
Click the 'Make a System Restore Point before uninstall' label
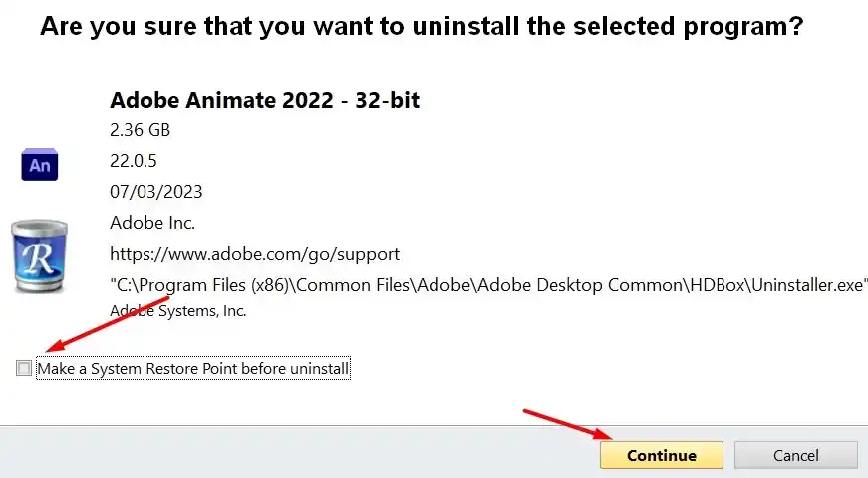click(193, 368)
